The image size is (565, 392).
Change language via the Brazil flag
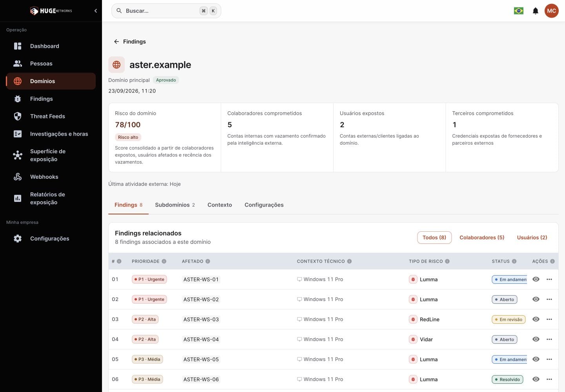click(x=519, y=11)
